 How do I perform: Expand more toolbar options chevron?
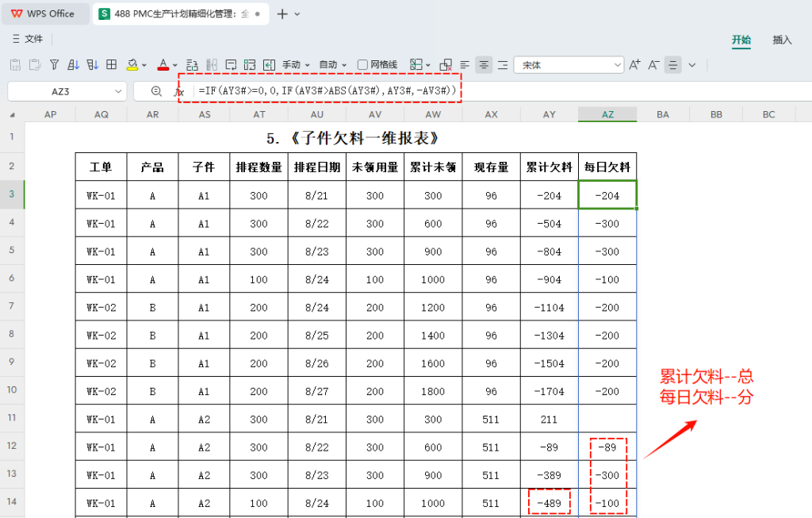point(691,65)
